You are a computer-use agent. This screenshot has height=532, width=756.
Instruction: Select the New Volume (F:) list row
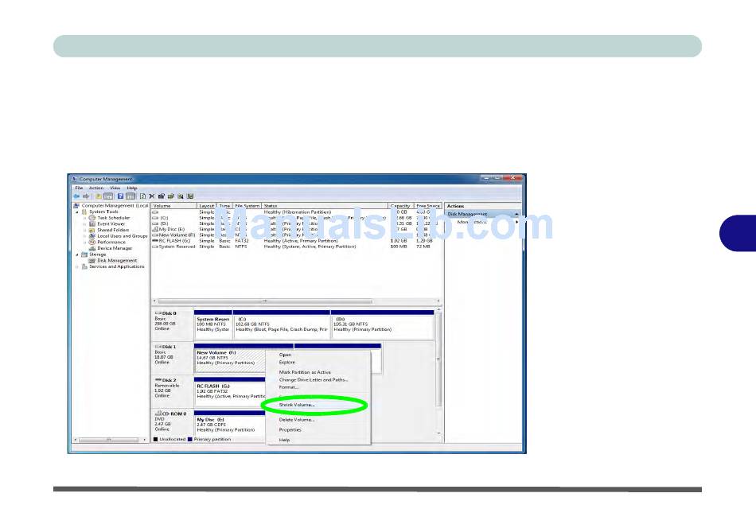point(296,235)
